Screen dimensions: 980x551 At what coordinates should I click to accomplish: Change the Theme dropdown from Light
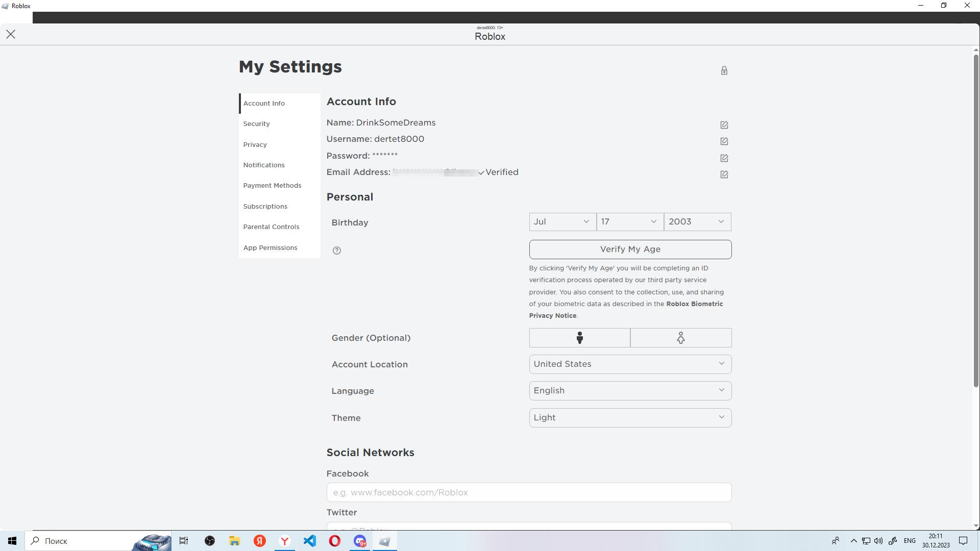(x=630, y=418)
